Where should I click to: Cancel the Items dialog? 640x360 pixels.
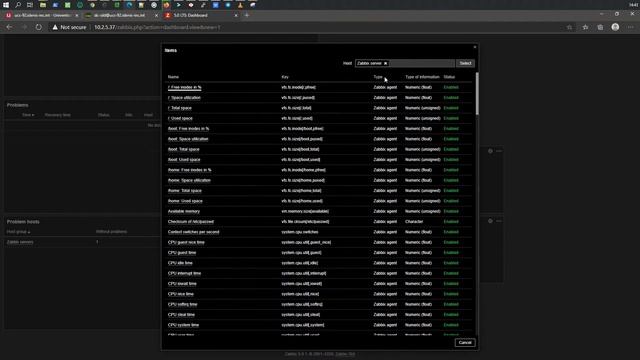(465, 342)
